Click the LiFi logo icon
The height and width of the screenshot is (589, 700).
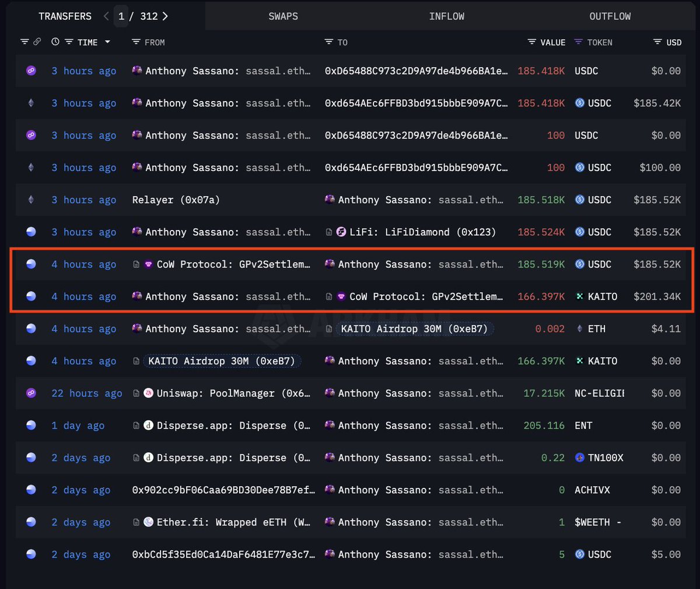point(341,232)
